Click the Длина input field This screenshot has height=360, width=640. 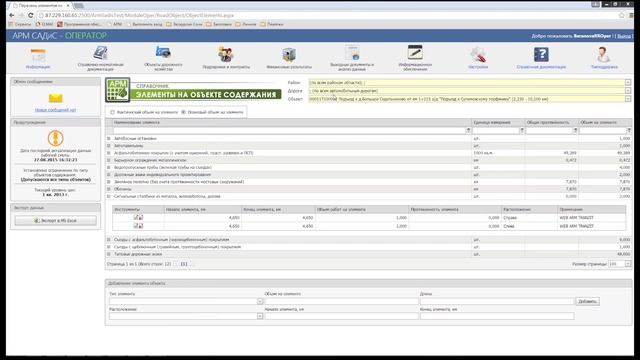tap(497, 301)
